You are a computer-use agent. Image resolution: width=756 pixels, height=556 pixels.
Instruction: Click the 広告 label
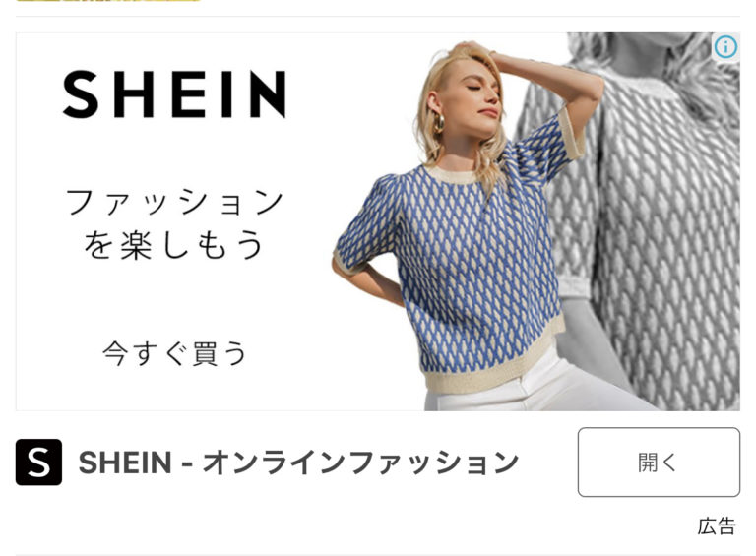[x=717, y=526]
